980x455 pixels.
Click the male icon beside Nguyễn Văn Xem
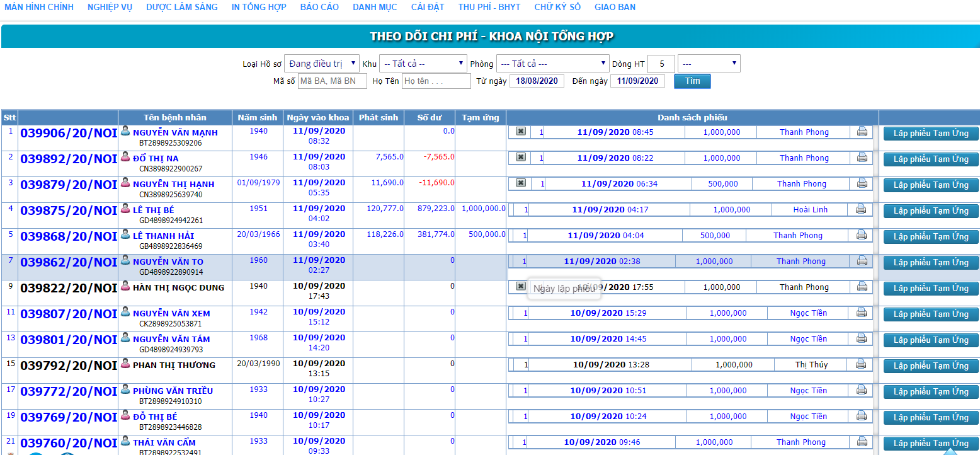(x=125, y=312)
